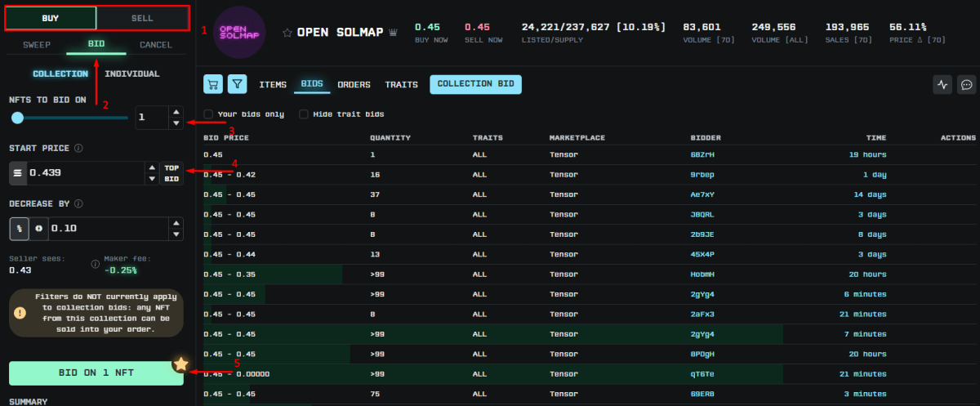980x406 pixels.
Task: Click the BIDDER column header
Action: [706, 137]
